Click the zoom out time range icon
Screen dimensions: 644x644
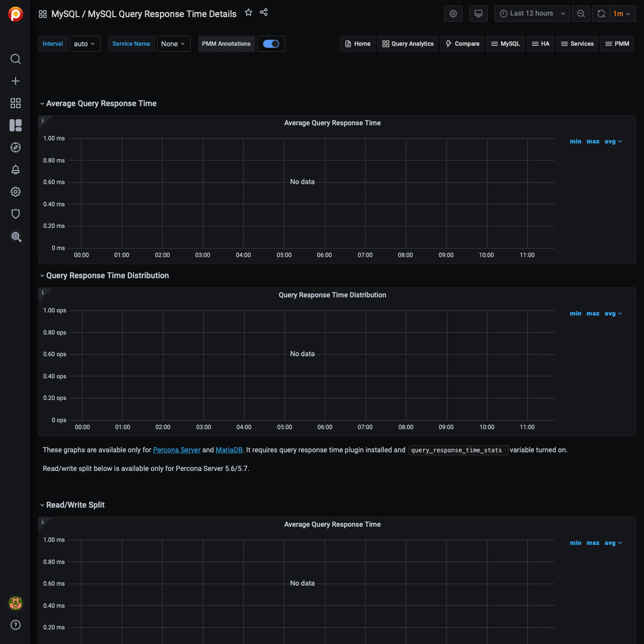point(581,14)
